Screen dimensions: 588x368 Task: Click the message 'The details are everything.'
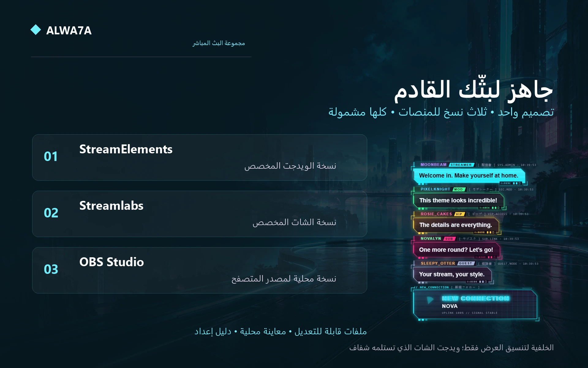pos(456,225)
